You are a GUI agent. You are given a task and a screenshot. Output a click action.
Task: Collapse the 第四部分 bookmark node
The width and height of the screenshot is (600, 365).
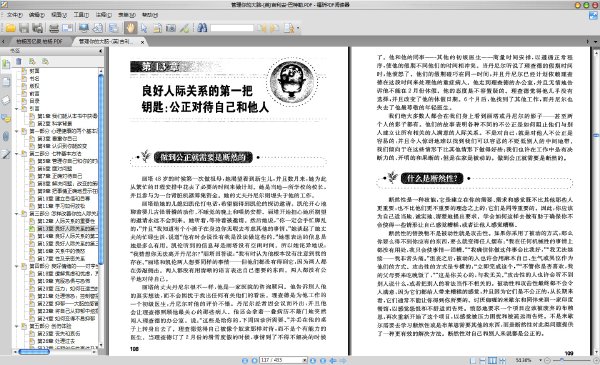(x=17, y=266)
